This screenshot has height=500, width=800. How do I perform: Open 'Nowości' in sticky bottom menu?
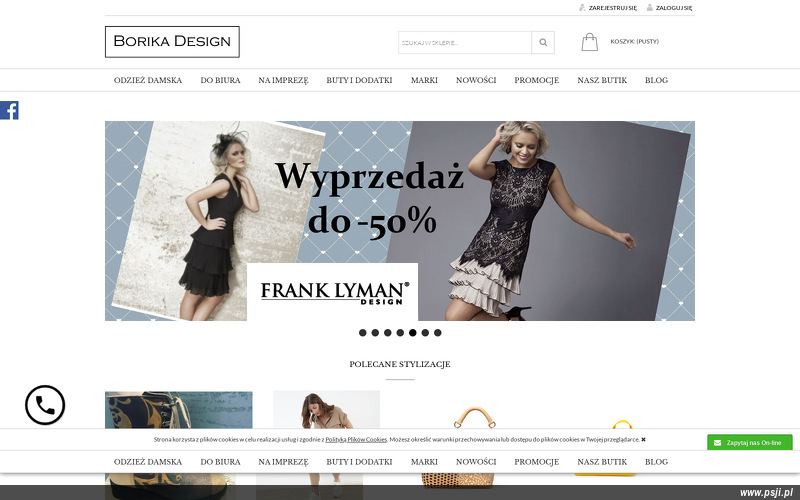(476, 462)
